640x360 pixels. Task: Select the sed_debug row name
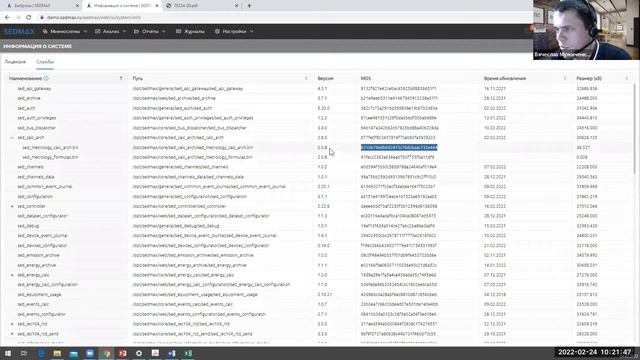28,226
